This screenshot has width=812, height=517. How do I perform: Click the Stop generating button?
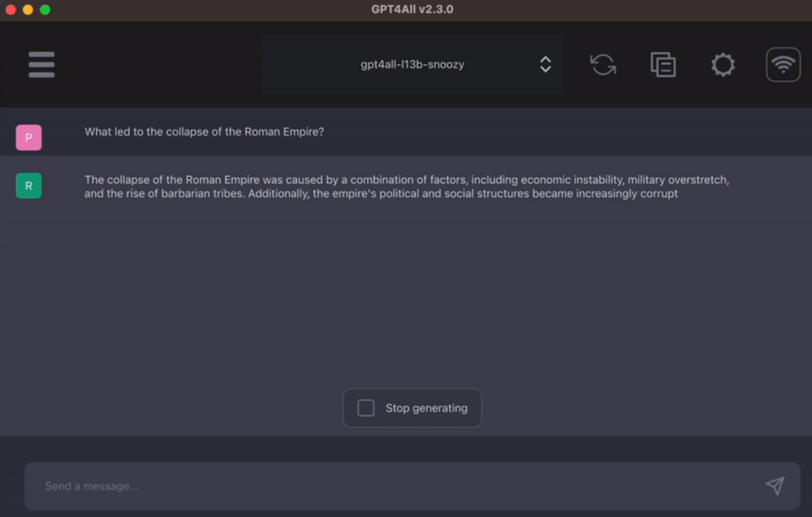click(412, 407)
